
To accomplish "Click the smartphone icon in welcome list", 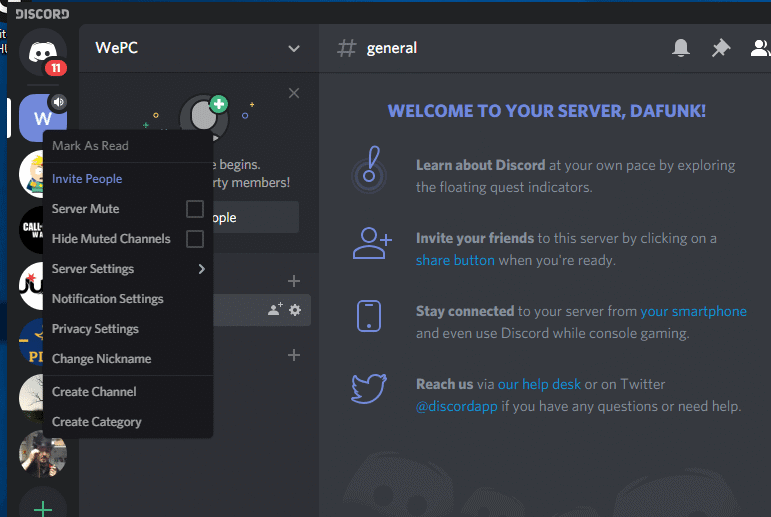I will point(369,316).
